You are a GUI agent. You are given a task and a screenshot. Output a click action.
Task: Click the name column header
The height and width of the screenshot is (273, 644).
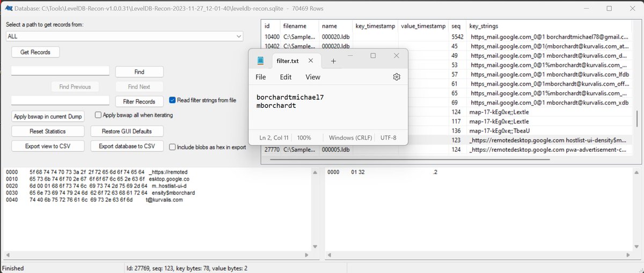point(335,26)
